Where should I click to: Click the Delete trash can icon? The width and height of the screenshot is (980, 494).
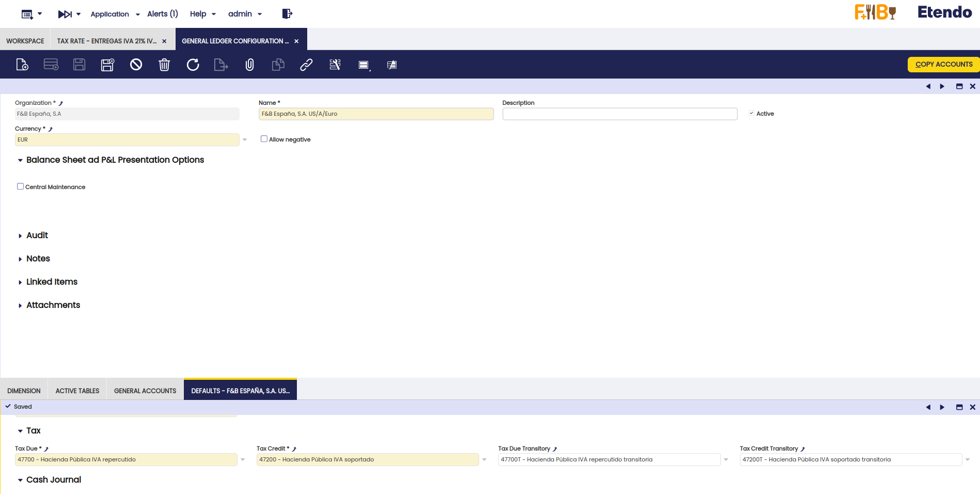point(164,65)
